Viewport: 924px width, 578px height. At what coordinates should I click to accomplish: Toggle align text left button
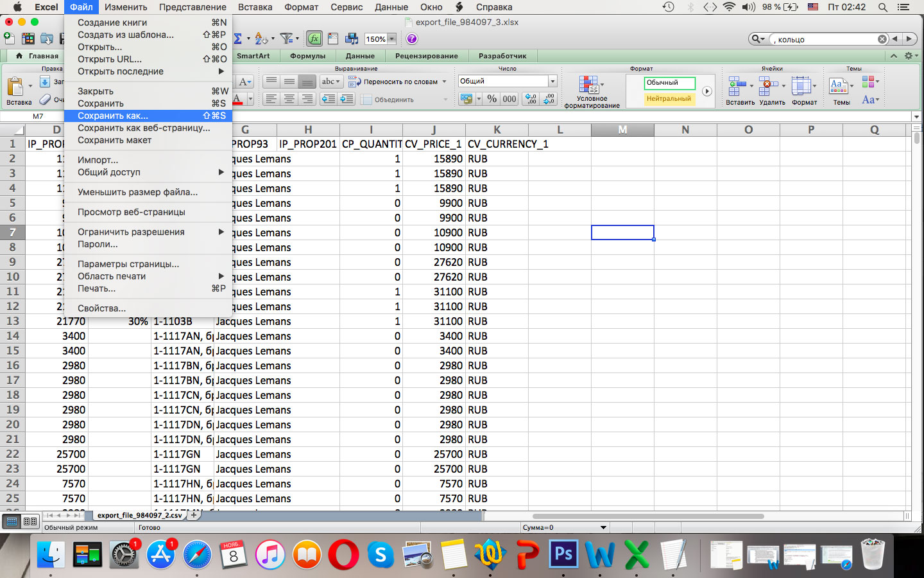tap(271, 99)
